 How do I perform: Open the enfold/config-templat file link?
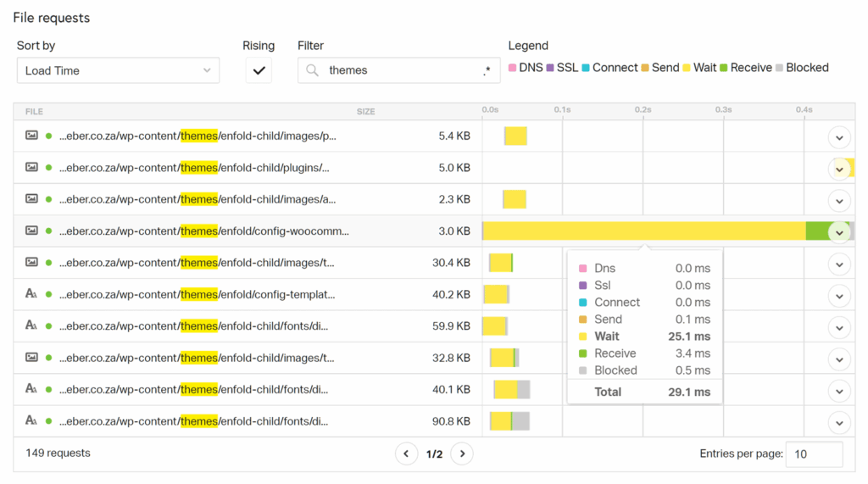point(197,295)
